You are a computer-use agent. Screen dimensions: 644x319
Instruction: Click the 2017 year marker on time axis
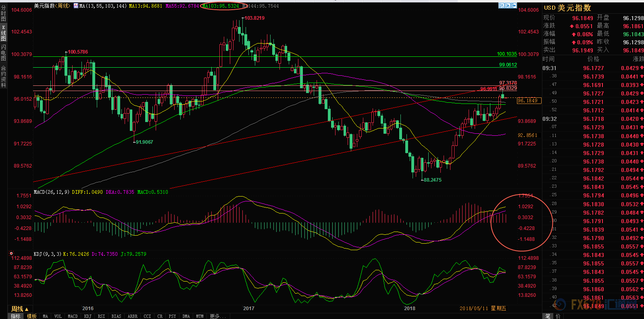pyautogui.click(x=249, y=308)
